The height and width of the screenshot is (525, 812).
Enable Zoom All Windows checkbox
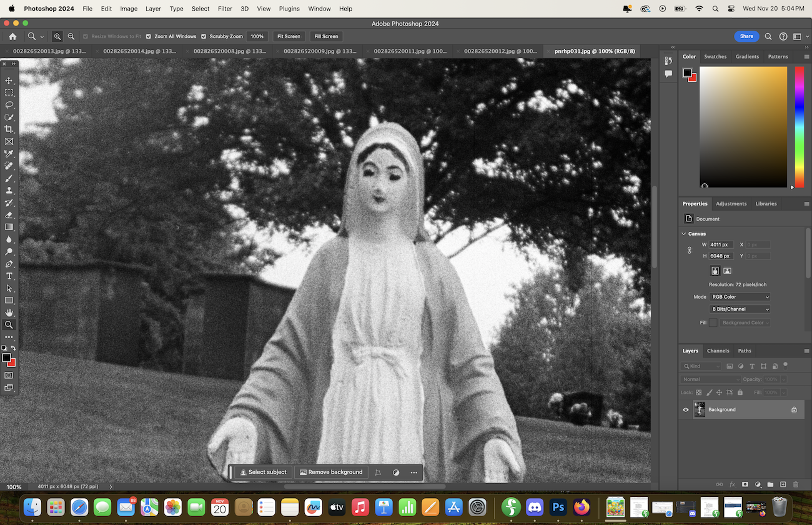tap(149, 36)
